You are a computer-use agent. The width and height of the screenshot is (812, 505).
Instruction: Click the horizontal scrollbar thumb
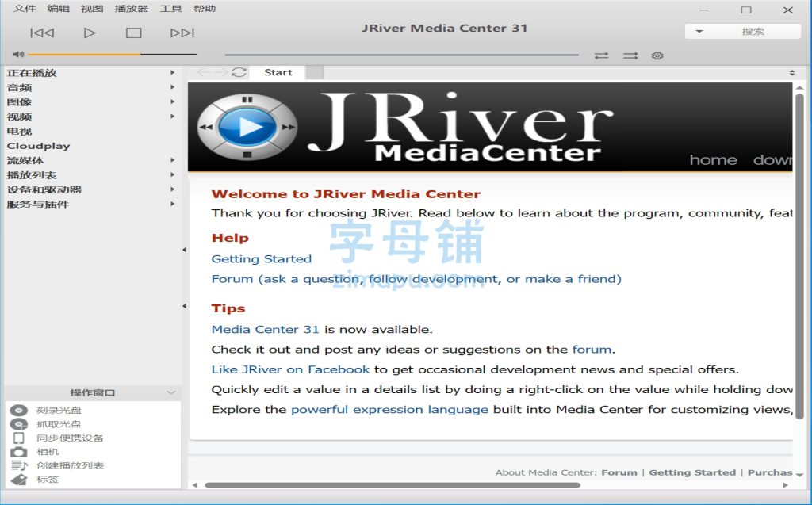tap(392, 485)
